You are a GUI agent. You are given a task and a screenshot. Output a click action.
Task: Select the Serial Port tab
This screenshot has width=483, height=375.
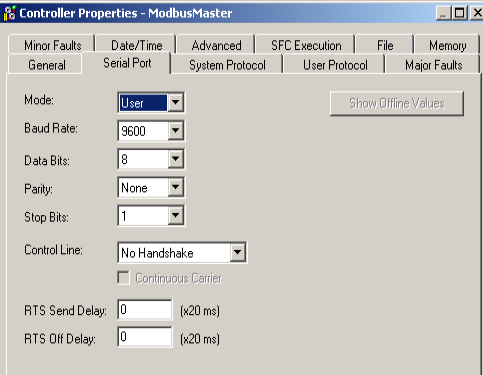(127, 63)
